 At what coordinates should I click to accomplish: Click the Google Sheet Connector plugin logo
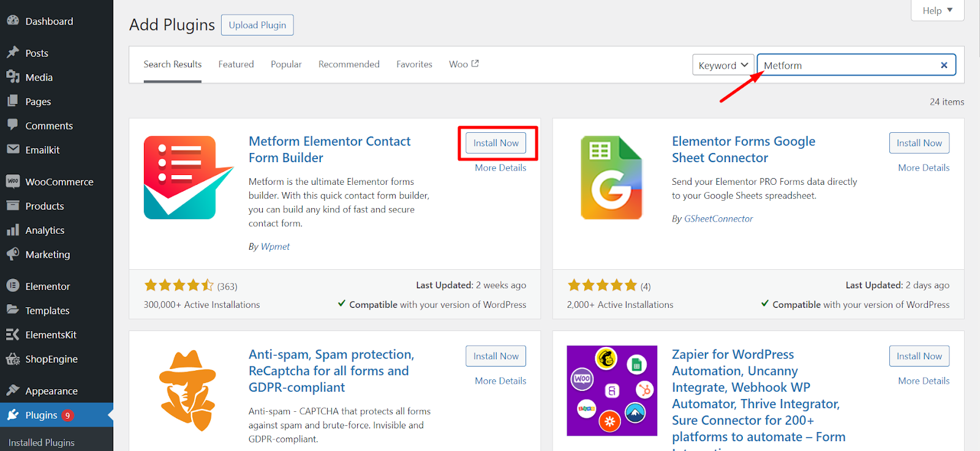[x=611, y=177]
